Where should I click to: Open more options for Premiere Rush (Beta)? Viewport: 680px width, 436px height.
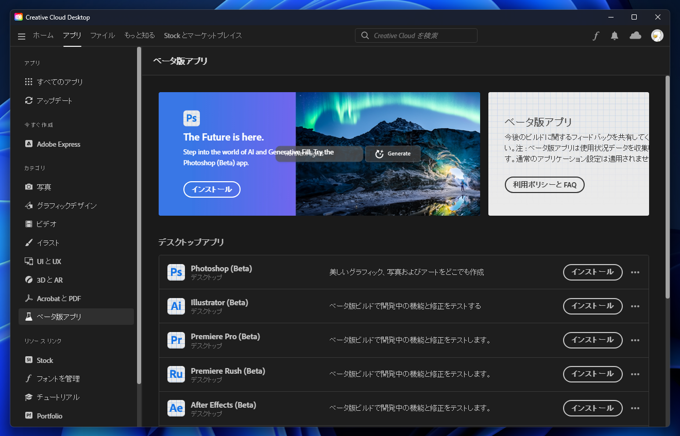635,374
